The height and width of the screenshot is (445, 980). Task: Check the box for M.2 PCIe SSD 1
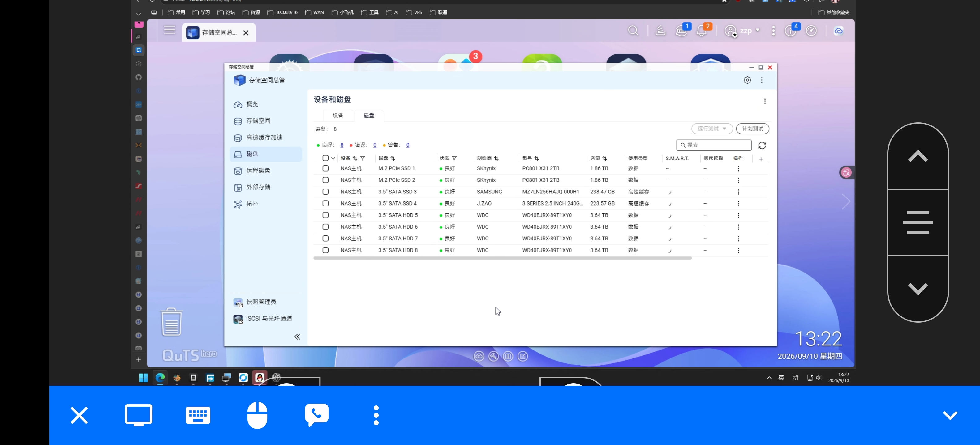[x=325, y=168]
